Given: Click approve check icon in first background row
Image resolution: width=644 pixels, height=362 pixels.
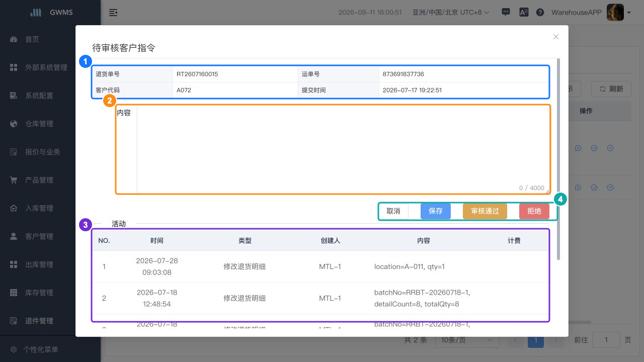Looking at the screenshot, I should click(594, 148).
